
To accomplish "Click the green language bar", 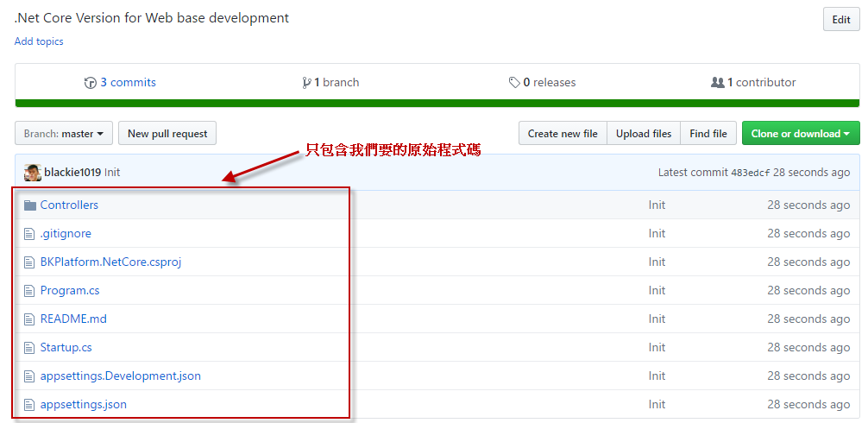I will coord(437,104).
